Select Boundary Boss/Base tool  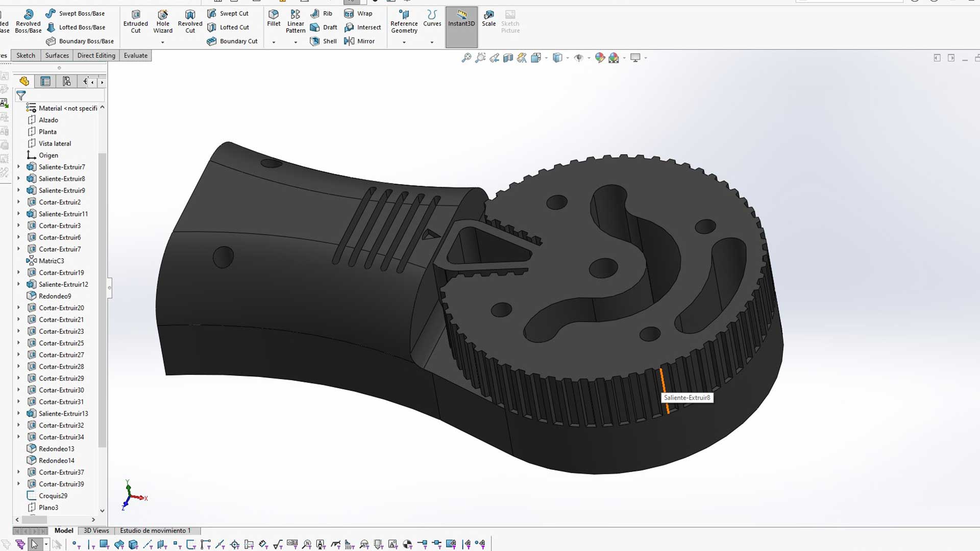pyautogui.click(x=80, y=41)
